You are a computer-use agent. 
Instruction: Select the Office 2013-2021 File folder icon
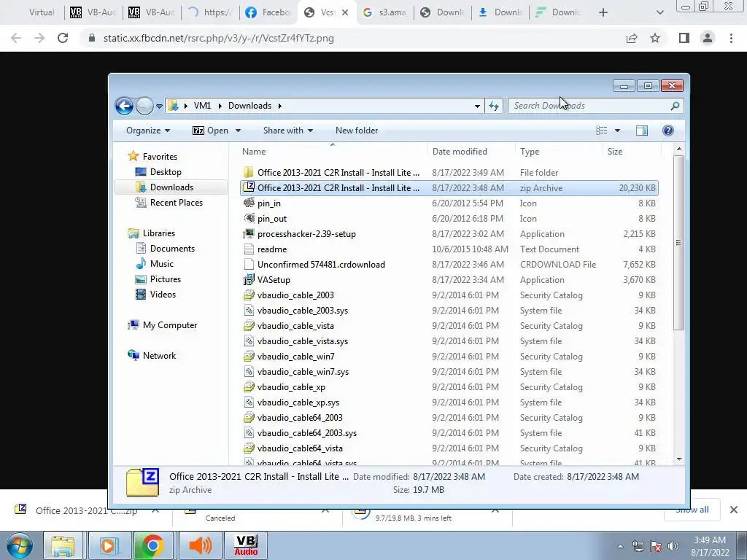coord(248,172)
